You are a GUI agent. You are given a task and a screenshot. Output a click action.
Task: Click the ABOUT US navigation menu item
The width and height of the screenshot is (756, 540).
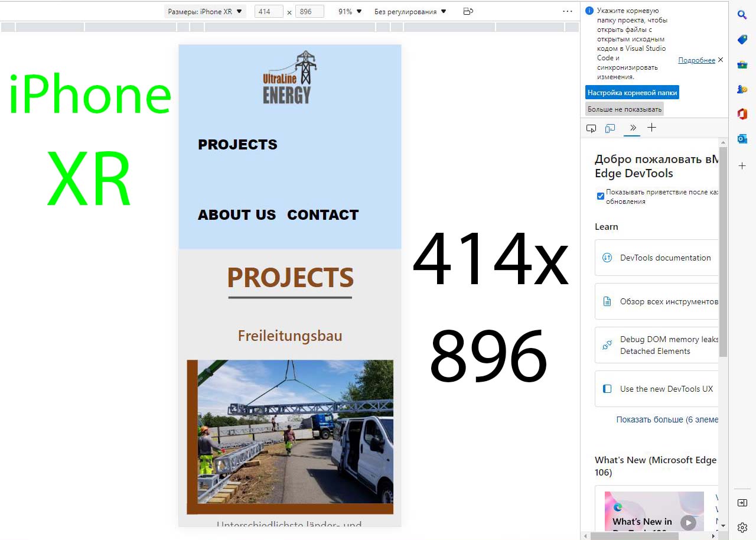237,215
